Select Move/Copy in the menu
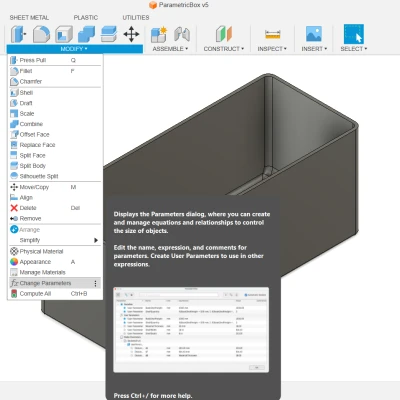This screenshot has height=400, width=400. 55,187
